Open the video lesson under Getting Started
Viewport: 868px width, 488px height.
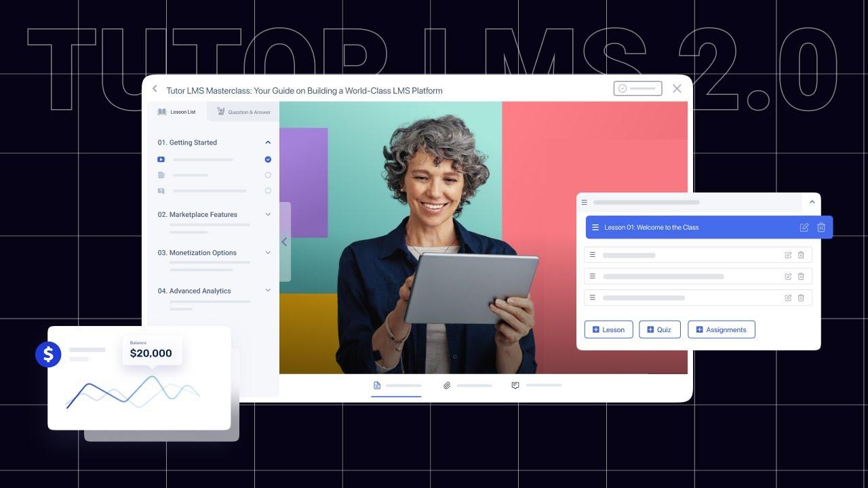click(161, 160)
